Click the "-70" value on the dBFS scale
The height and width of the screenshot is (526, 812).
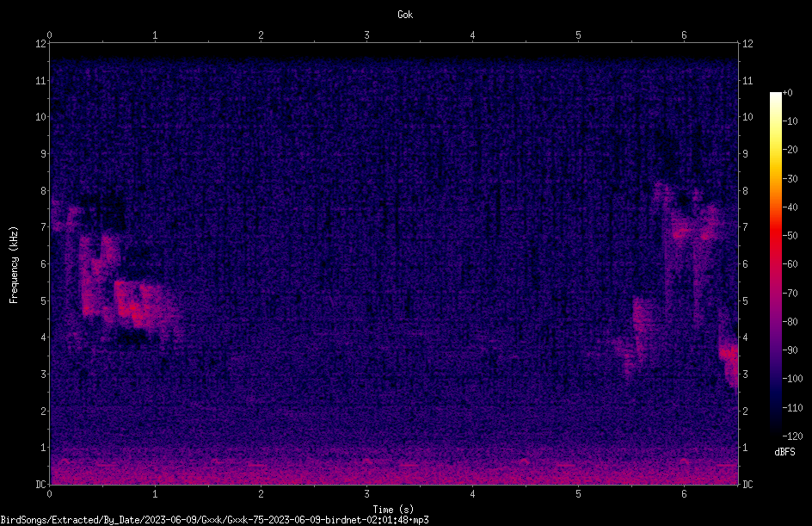pyautogui.click(x=790, y=294)
